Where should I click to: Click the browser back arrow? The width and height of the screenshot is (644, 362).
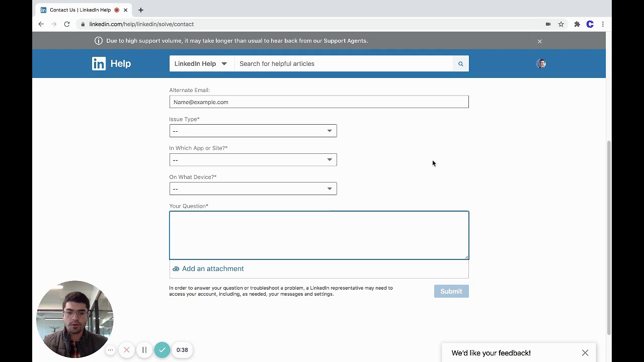41,24
